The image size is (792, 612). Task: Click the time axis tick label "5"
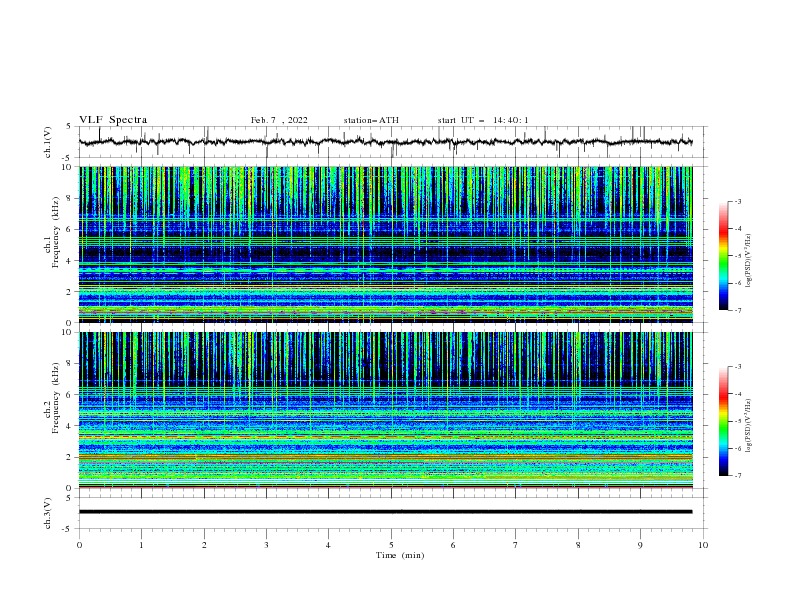tap(391, 545)
